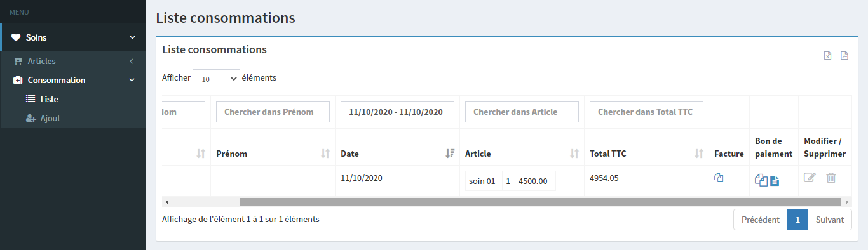Open the Articles menu item
This screenshot has width=868, height=250.
click(x=73, y=62)
